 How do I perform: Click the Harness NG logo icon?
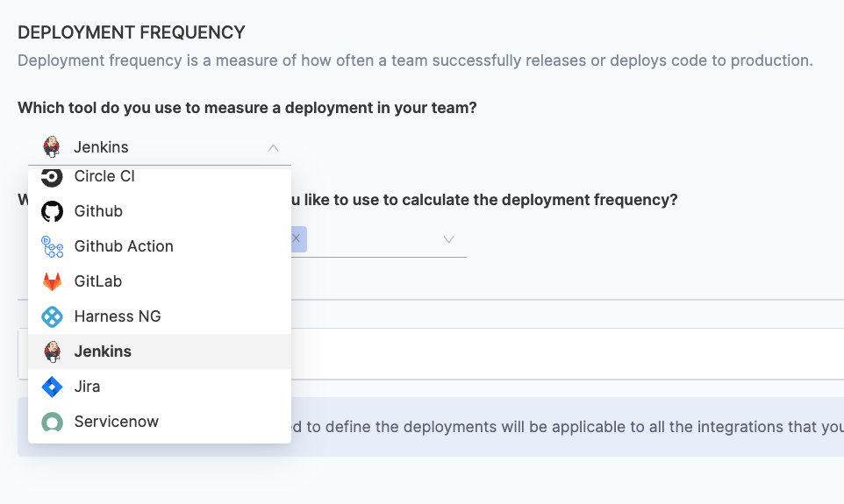tap(53, 316)
